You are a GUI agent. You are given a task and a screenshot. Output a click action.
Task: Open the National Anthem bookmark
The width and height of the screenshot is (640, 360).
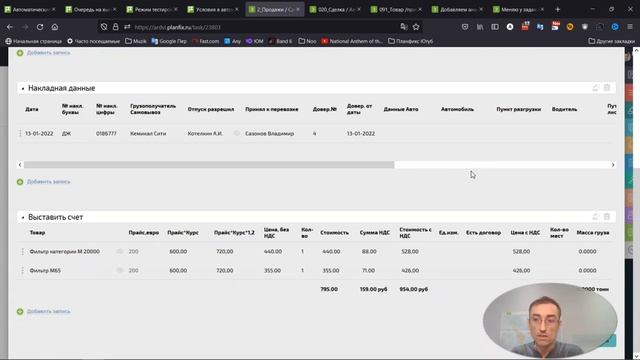coord(352,41)
